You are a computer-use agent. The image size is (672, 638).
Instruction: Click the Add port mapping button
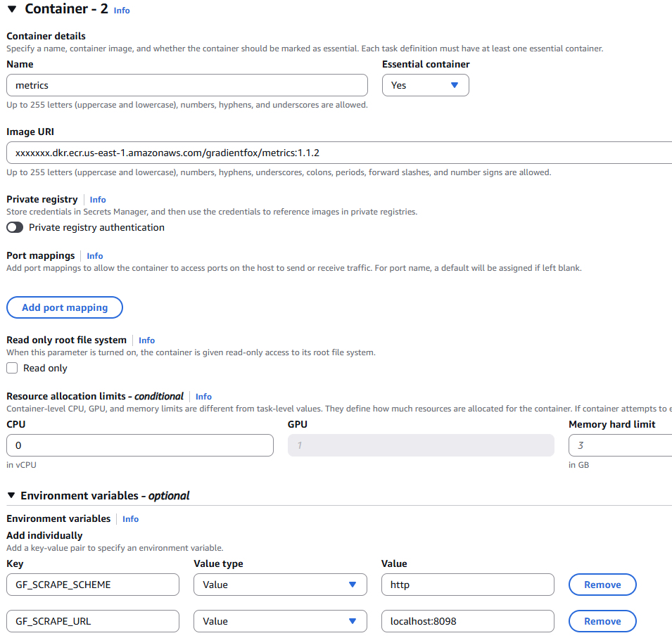[x=65, y=307]
